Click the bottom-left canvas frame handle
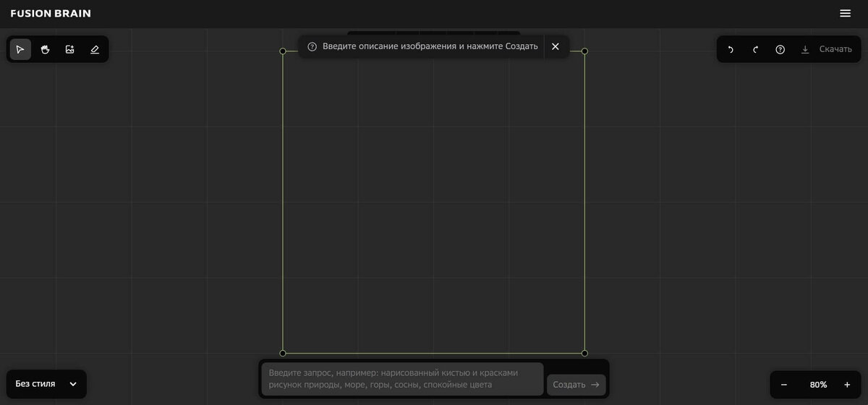The image size is (868, 405). coord(283,353)
